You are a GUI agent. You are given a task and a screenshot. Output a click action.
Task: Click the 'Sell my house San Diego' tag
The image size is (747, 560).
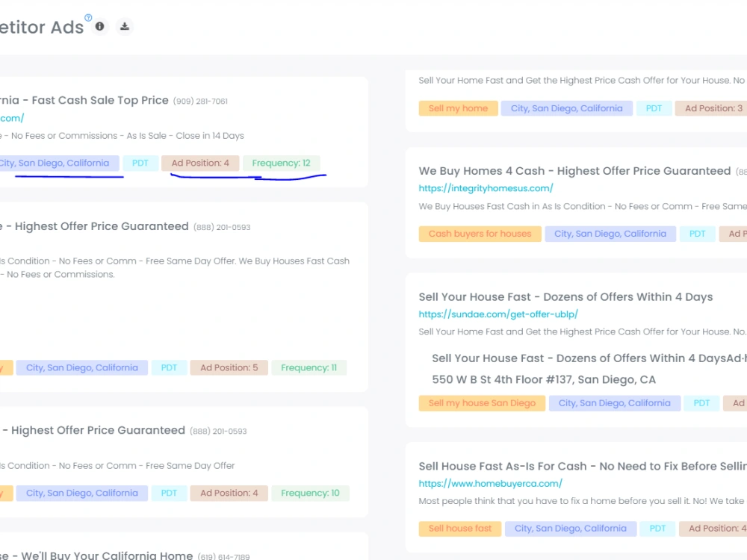point(482,403)
